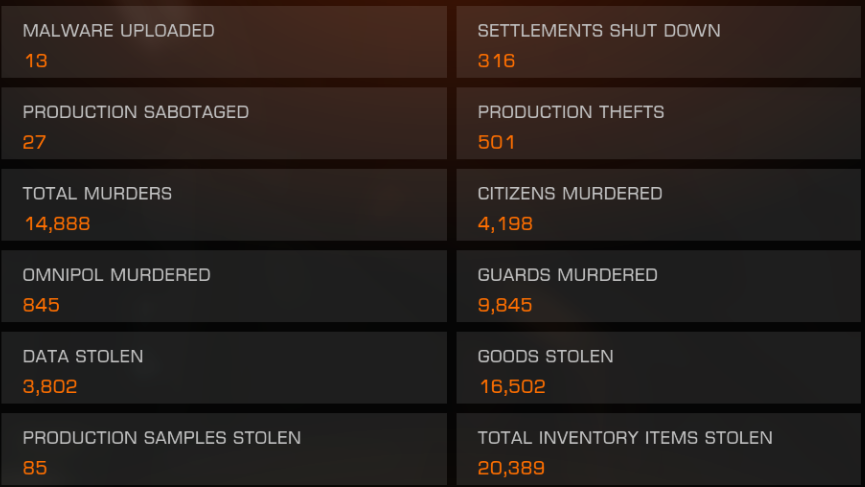Select the Production Samples Stolen tile
The width and height of the screenshot is (865, 487).
pyautogui.click(x=224, y=449)
